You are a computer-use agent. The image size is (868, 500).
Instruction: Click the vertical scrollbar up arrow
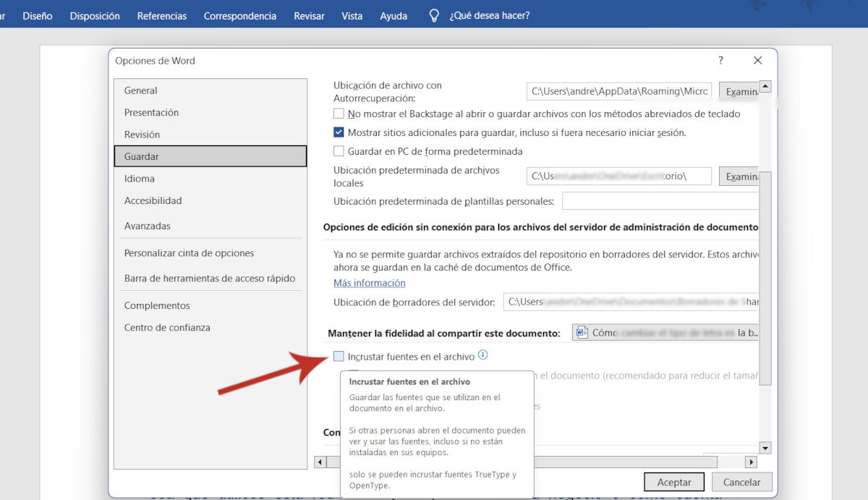pyautogui.click(x=765, y=87)
